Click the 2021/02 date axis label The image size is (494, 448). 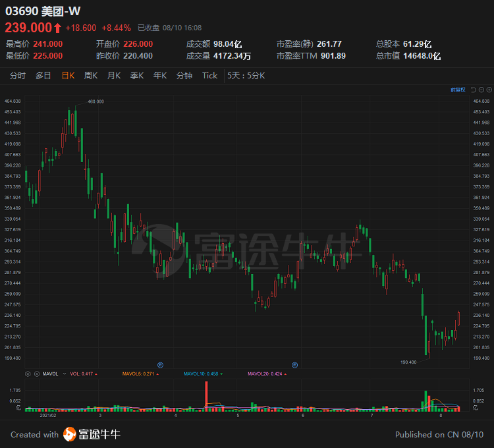pos(48,416)
